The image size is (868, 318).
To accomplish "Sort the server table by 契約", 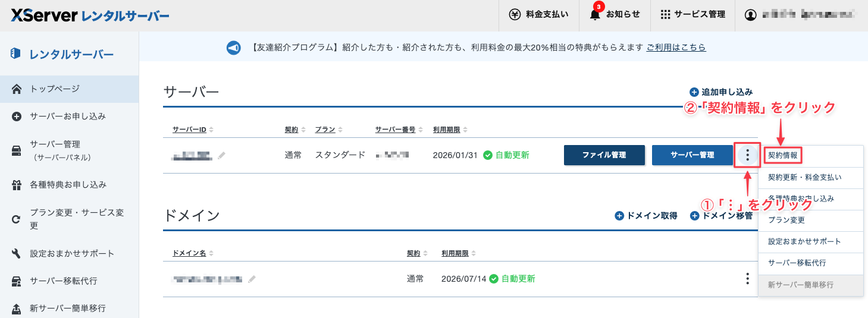I will 295,130.
